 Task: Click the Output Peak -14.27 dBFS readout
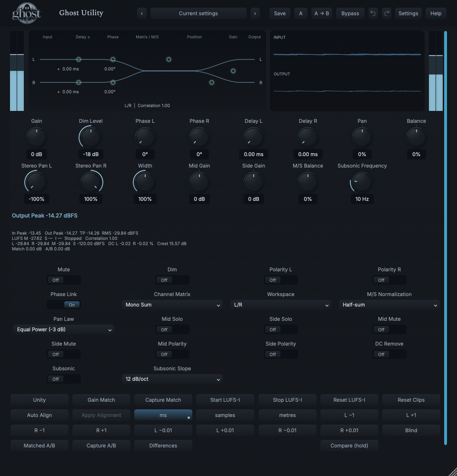45,216
